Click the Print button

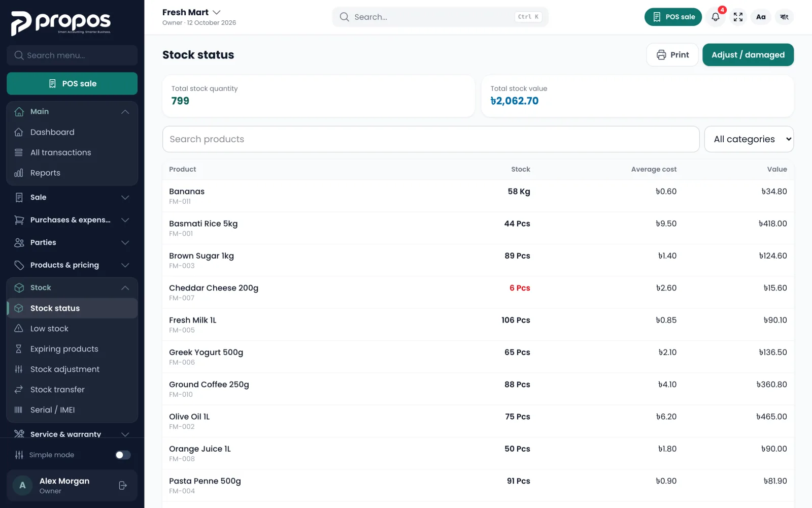(672, 55)
